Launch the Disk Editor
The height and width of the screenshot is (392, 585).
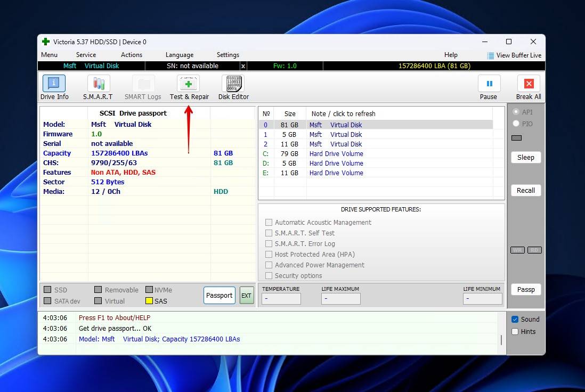[x=233, y=87]
